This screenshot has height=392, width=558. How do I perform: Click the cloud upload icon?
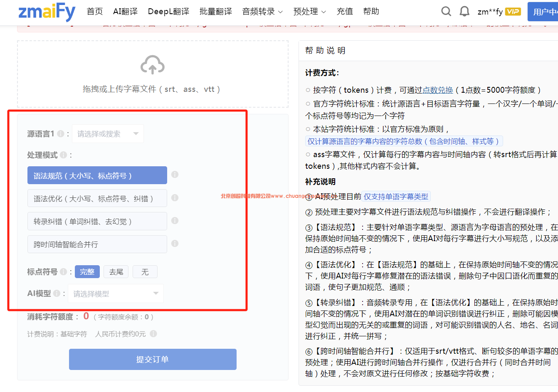pyautogui.click(x=153, y=65)
